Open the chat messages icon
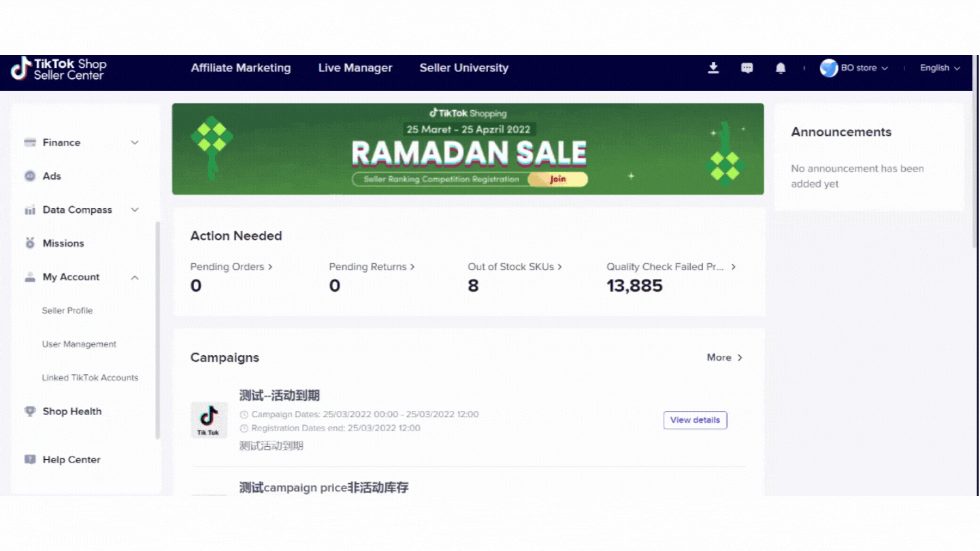 coord(747,68)
